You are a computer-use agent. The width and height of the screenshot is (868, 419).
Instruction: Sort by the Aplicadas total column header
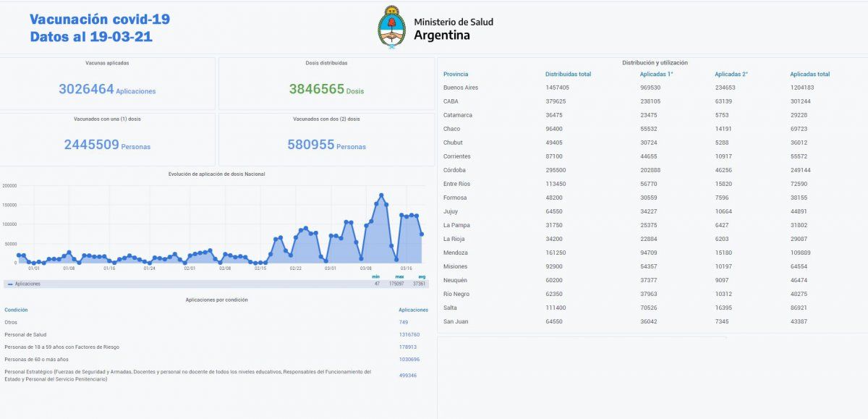(809, 74)
